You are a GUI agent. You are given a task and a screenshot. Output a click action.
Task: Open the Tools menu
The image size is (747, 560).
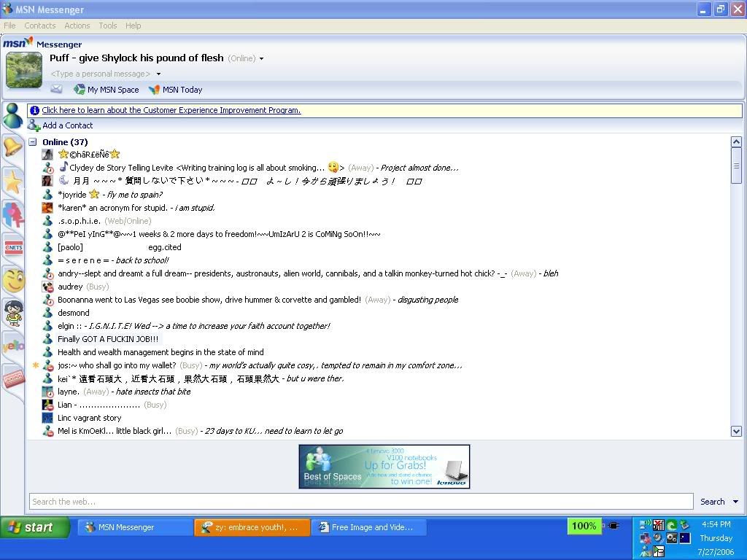point(108,26)
